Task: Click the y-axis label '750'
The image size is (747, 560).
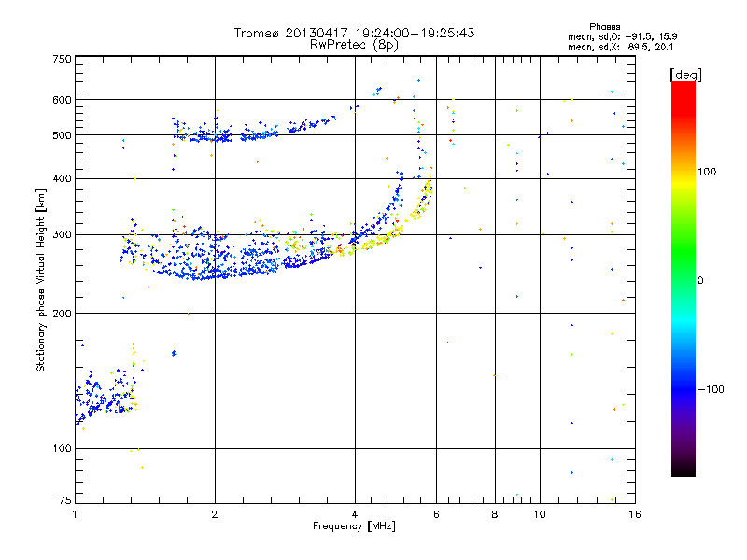Action: [62, 59]
